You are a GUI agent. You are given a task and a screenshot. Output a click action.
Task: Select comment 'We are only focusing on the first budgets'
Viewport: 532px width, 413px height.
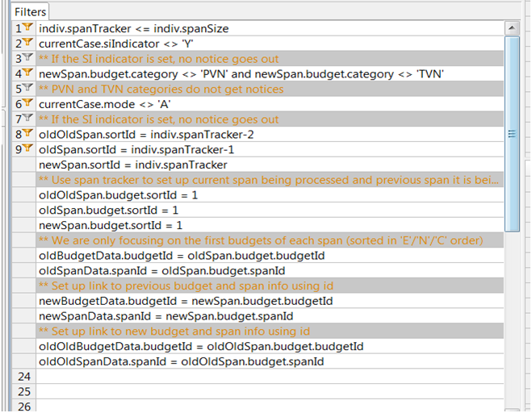(270, 240)
